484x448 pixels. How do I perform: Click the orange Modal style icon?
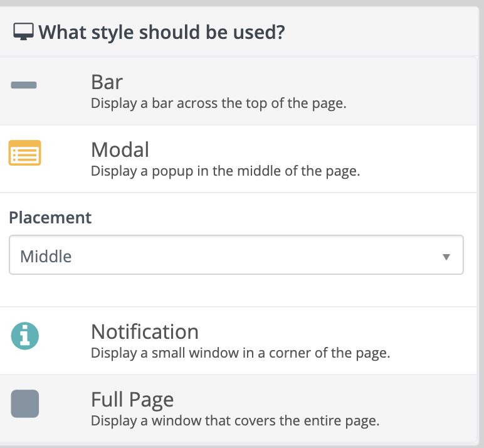[x=24, y=153]
